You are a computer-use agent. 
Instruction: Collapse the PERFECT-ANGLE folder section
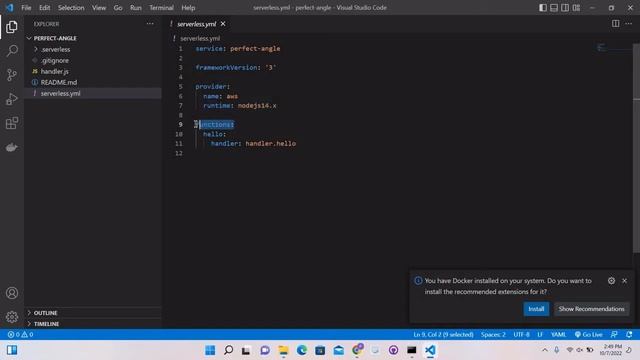click(x=93, y=38)
